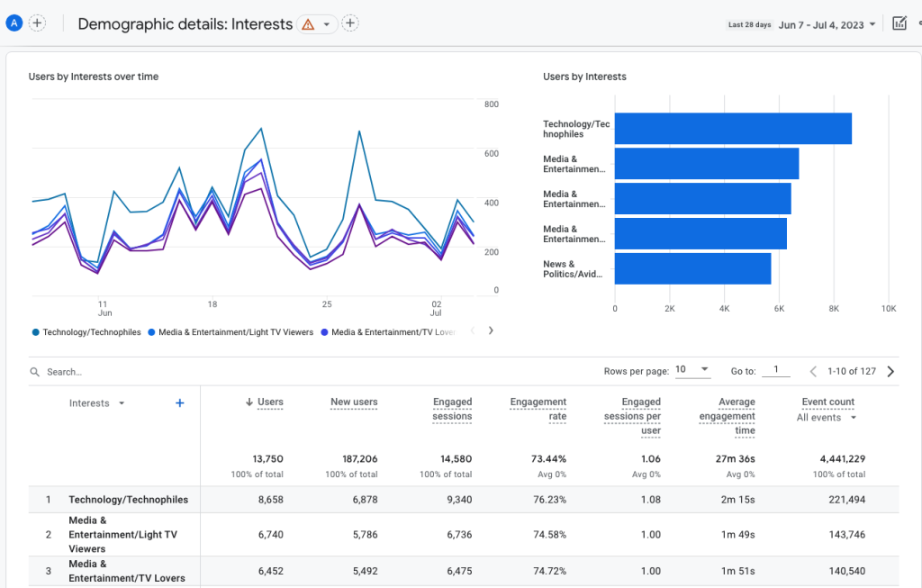Open the Jun 7 - Jul 4 date range selector

(x=824, y=24)
